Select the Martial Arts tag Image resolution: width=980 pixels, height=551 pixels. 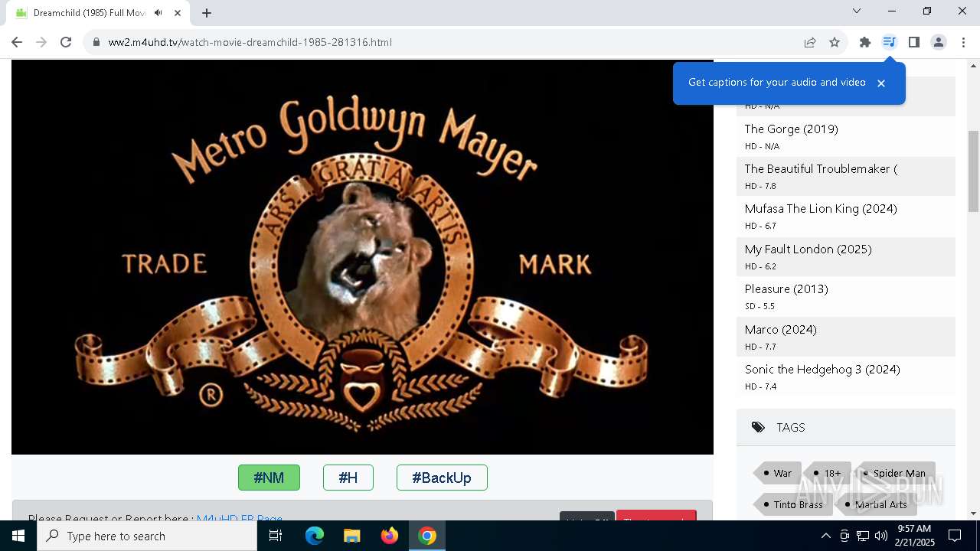875,504
